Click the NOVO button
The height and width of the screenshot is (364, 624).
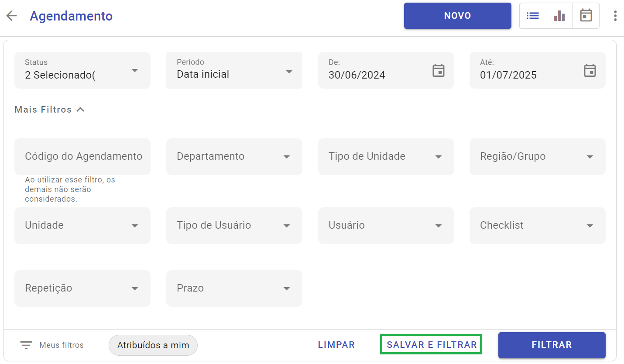coord(457,15)
